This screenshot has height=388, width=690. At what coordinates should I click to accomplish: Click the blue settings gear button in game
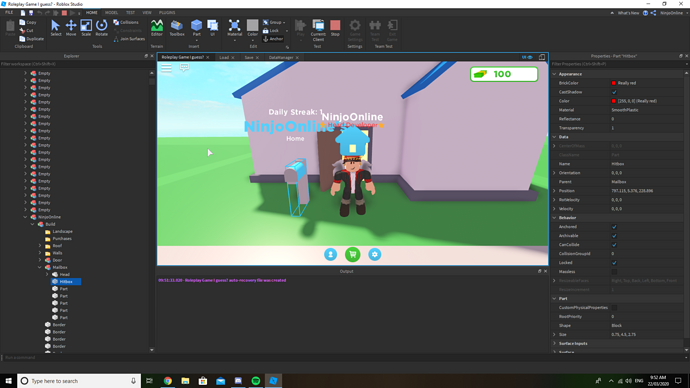374,254
